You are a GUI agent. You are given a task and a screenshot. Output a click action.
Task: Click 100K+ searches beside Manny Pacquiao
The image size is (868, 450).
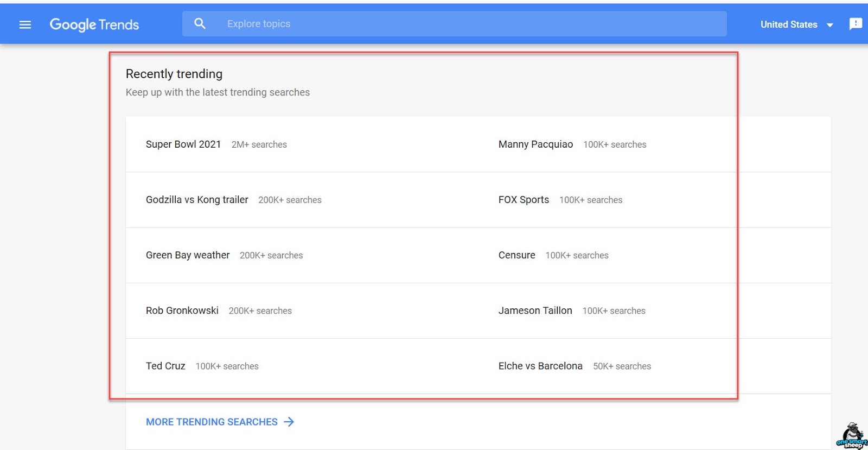pyautogui.click(x=615, y=144)
